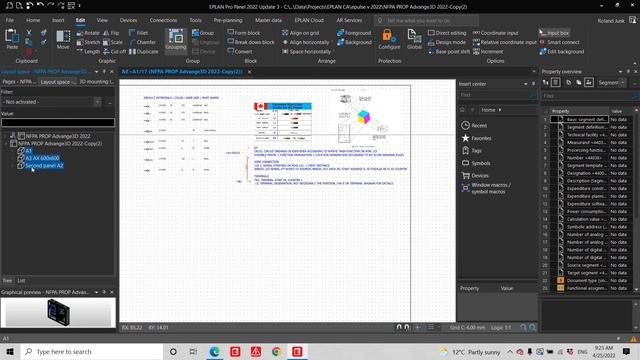Open the Master data ribbon tab
This screenshot has height=360, width=640.
[x=268, y=20]
